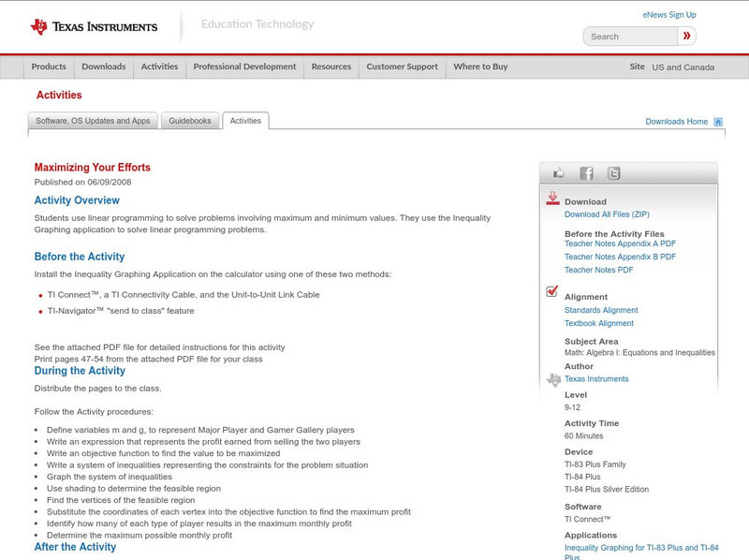Click the Texas Instruments author link
The height and width of the screenshot is (560, 749).
click(x=596, y=379)
